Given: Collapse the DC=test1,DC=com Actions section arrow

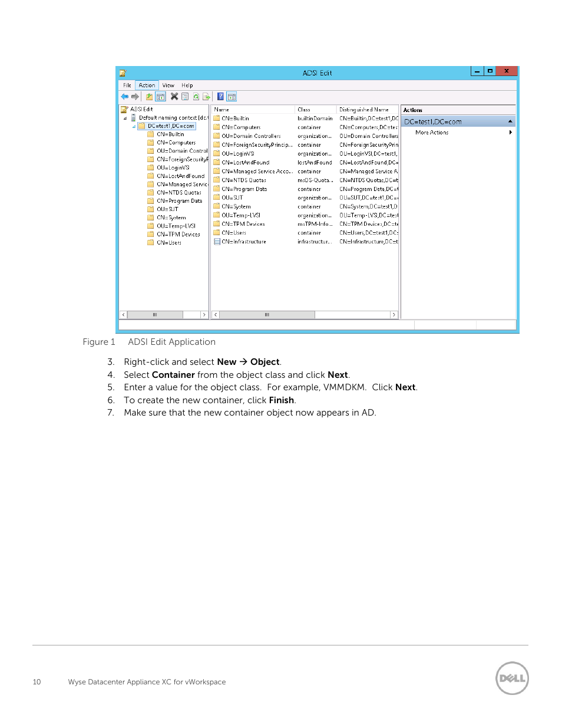Looking at the screenshot, I should coord(510,121).
